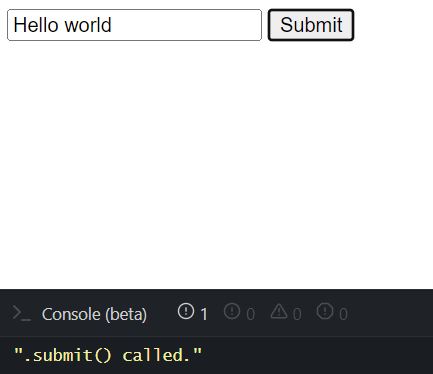Viewport: 433px width, 374px height.
Task: Focus the Hello world text field
Action: coord(134,25)
